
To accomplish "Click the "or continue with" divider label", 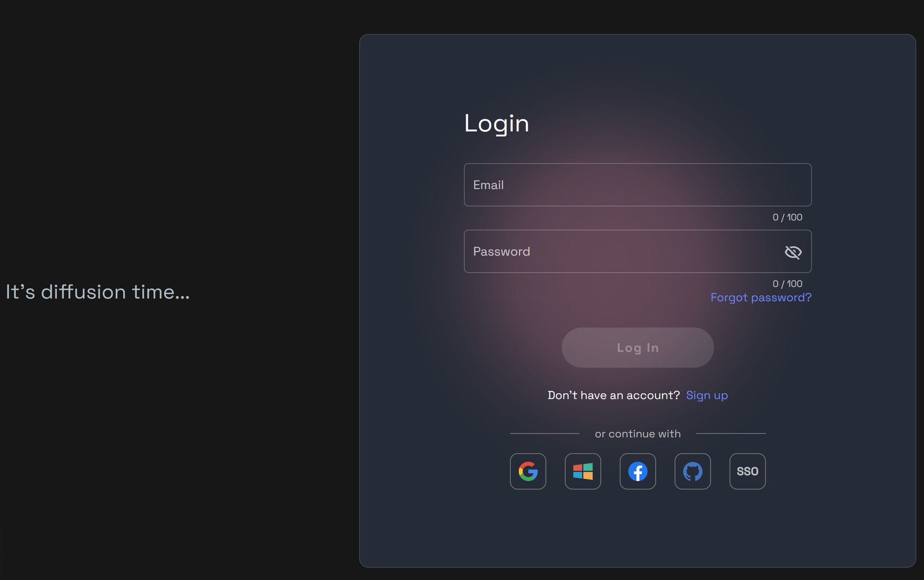I will tap(638, 433).
